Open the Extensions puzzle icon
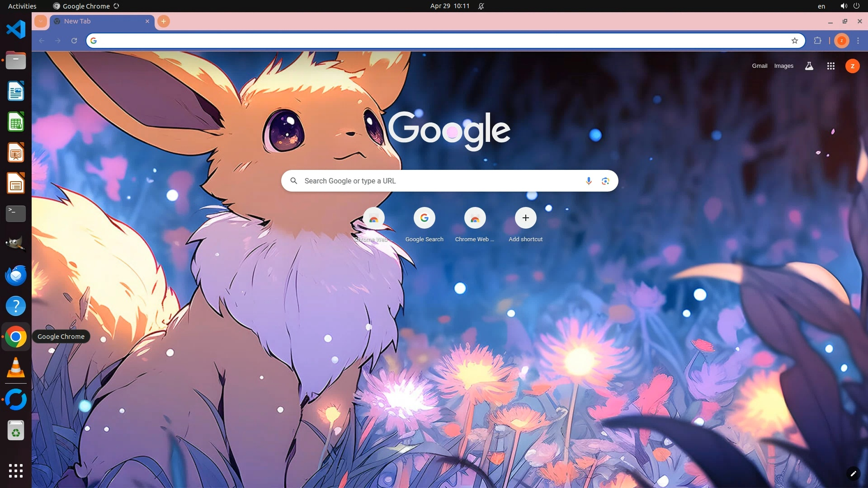 (817, 41)
